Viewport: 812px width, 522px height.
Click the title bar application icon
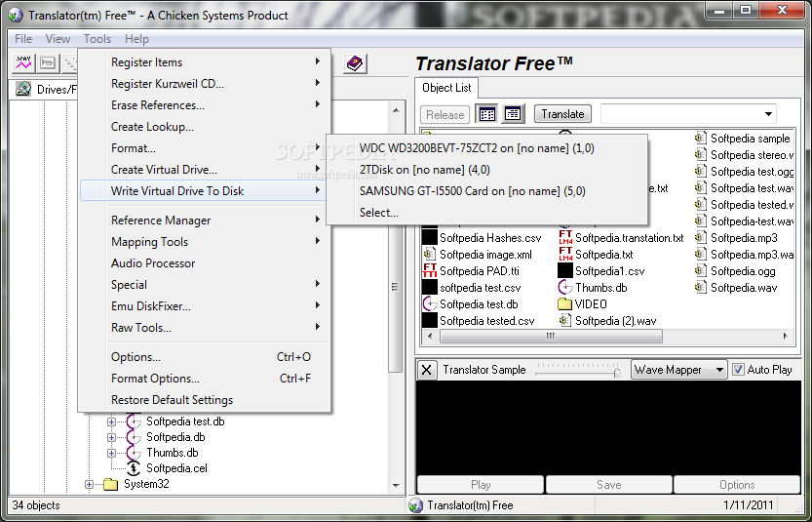point(16,15)
